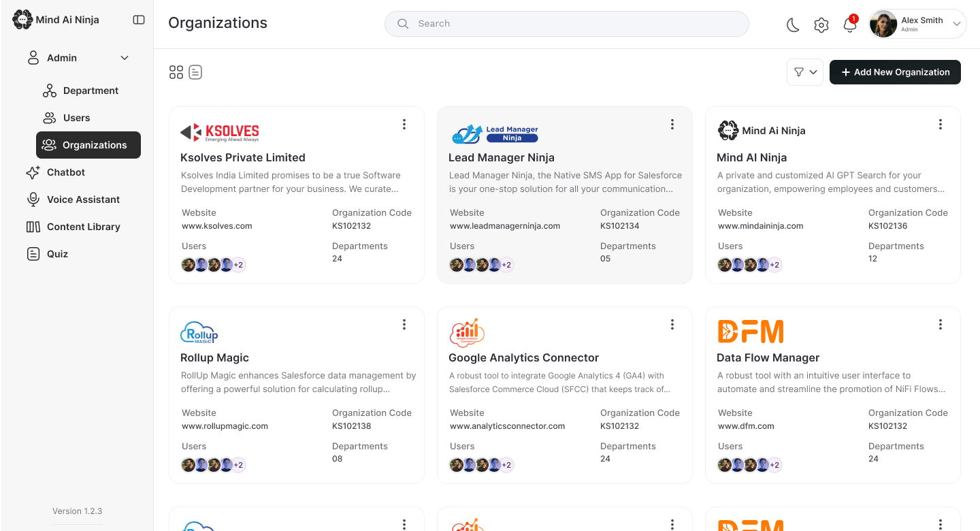Click the Lead Manager Ninja logo

click(495, 133)
